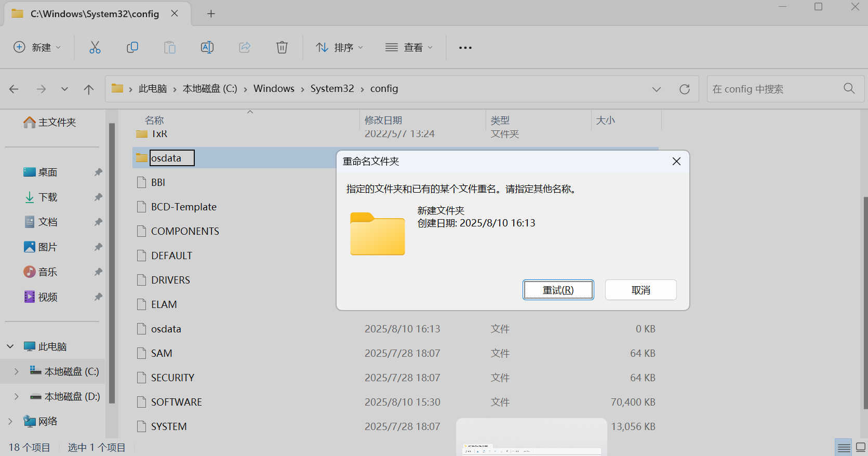Navigate back with the left arrow
Viewport: 868px width, 456px height.
coord(14,89)
